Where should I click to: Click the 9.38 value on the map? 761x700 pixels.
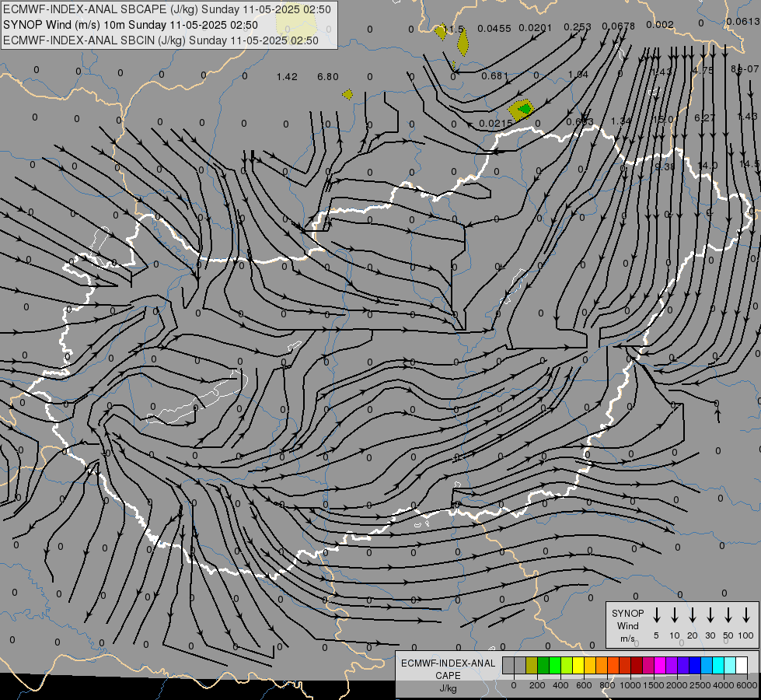pos(665,166)
